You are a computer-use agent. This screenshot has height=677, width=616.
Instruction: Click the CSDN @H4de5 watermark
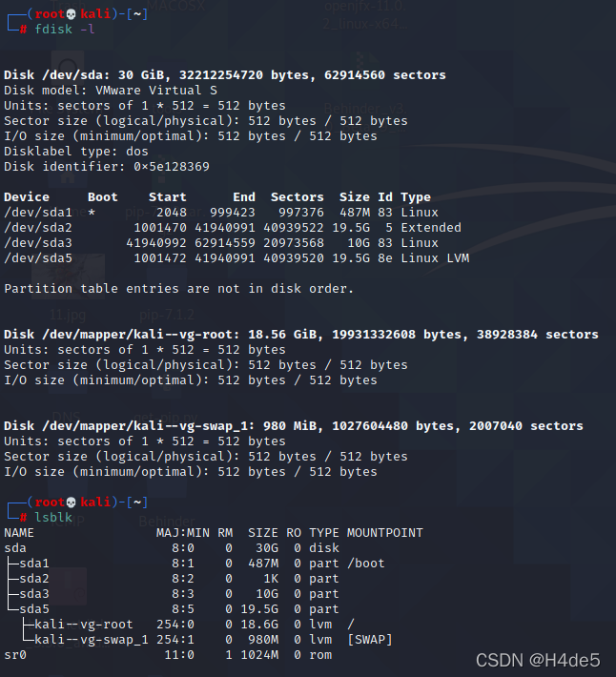[538, 660]
